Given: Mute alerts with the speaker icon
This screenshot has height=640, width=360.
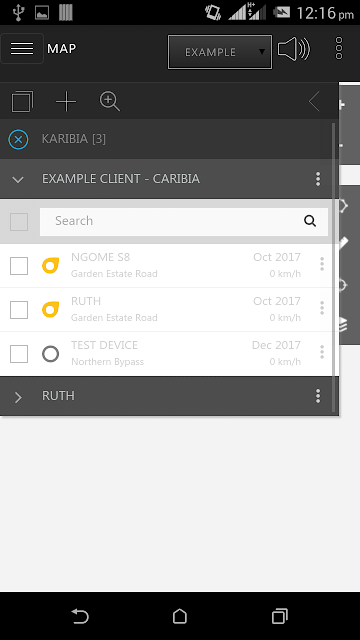Looking at the screenshot, I should (294, 49).
